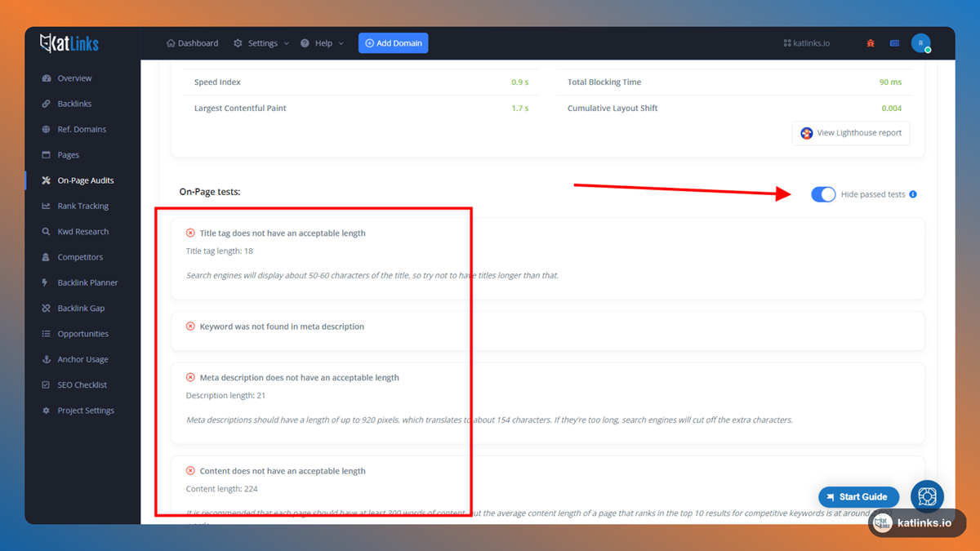Image resolution: width=980 pixels, height=551 pixels.
Task: Open the katlinks.io domain selector
Action: pyautogui.click(x=806, y=43)
